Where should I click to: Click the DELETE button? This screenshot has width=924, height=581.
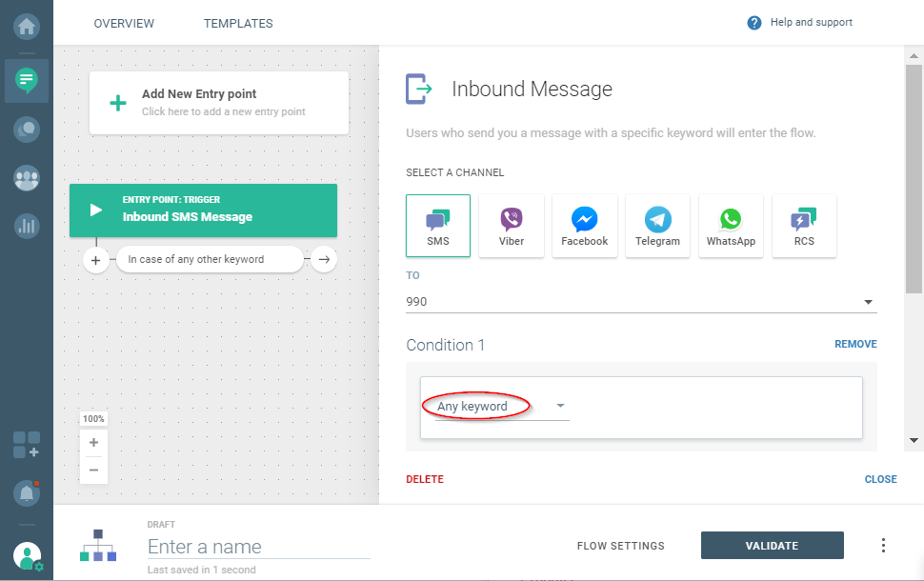(x=425, y=480)
